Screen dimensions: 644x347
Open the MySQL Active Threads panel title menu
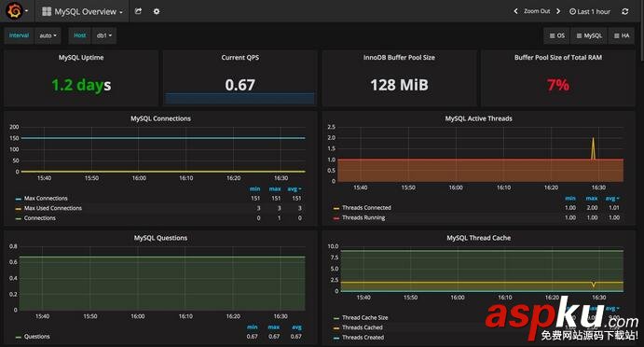pos(478,118)
